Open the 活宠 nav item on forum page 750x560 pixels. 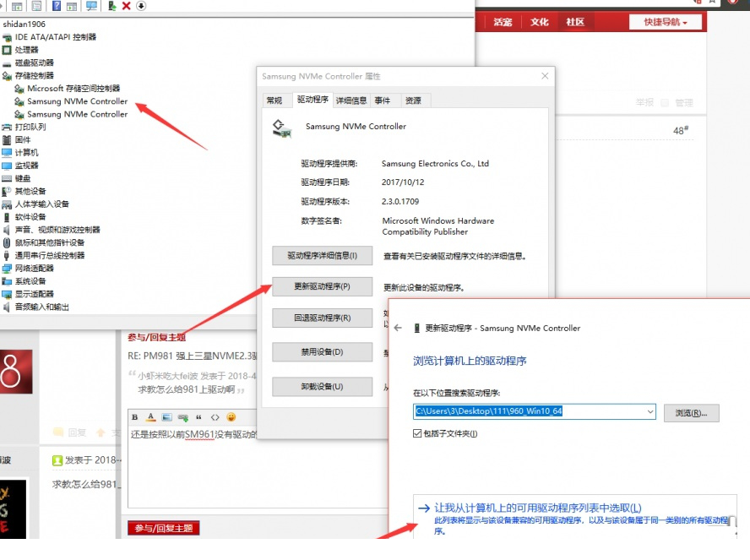[503, 22]
